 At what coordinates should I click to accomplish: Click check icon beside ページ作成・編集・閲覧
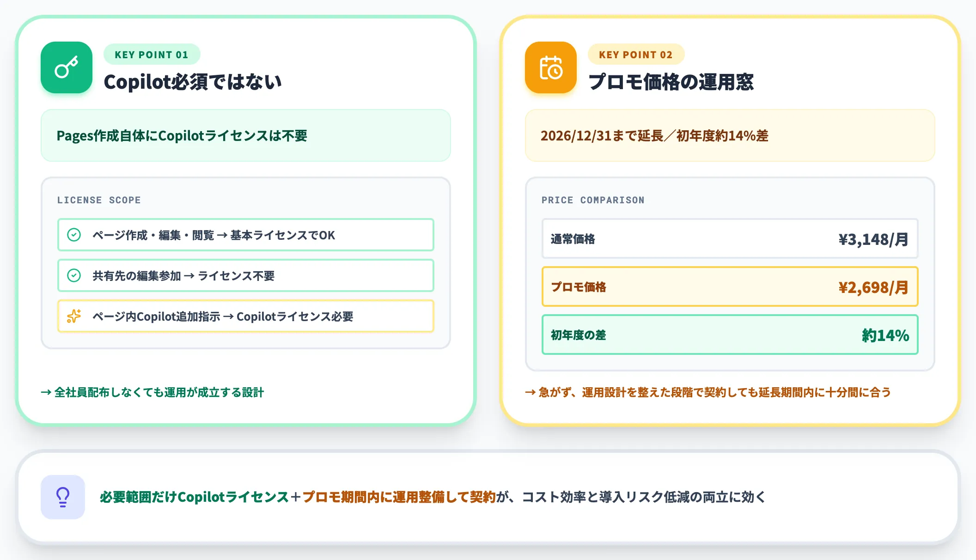[74, 235]
